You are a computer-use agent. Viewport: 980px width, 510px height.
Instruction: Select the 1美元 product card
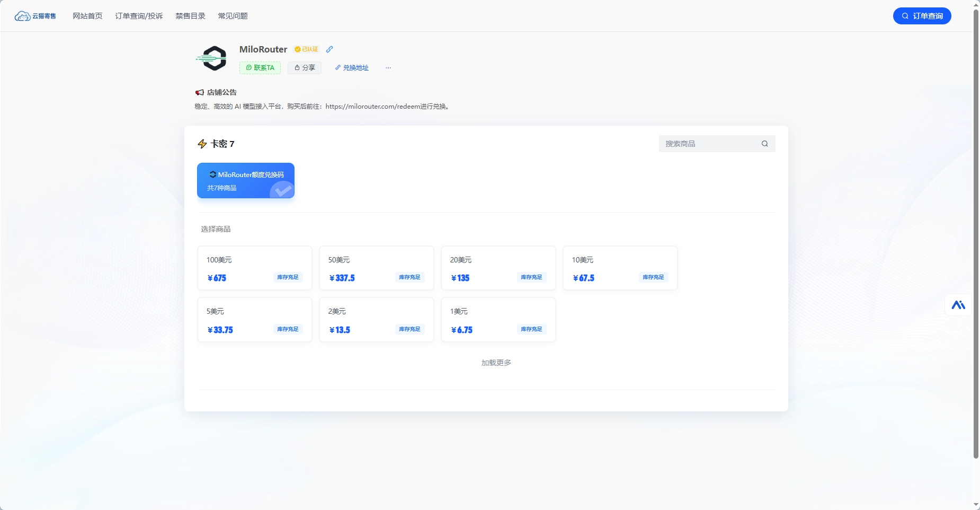(x=498, y=320)
